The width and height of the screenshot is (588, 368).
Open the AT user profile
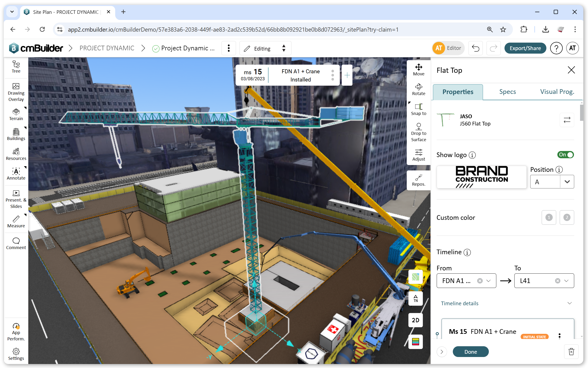[572, 48]
